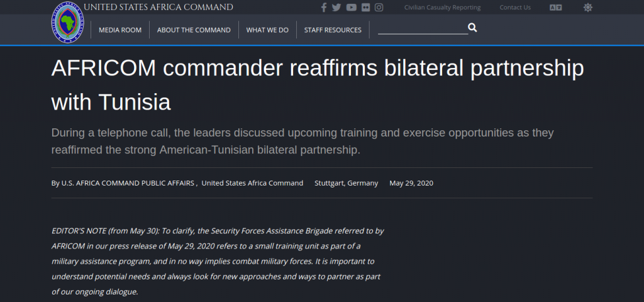Expand the Media Room menu
This screenshot has height=302, width=644.
coord(120,30)
